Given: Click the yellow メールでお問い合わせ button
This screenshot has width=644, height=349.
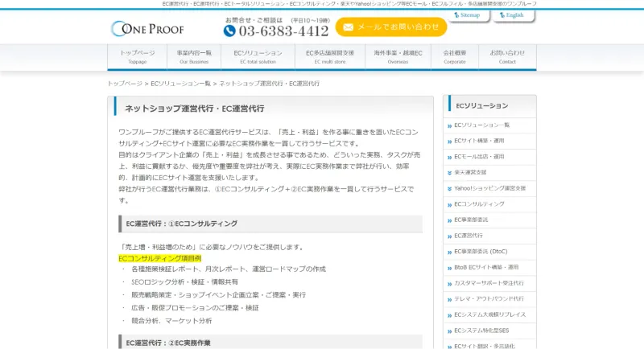Looking at the screenshot, I should coord(391,27).
